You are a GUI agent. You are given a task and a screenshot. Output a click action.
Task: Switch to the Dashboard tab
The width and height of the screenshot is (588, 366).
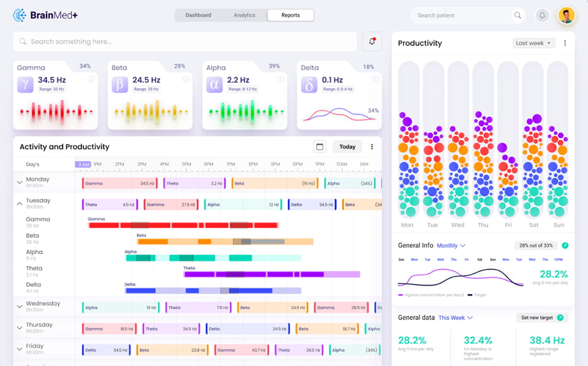tap(198, 15)
